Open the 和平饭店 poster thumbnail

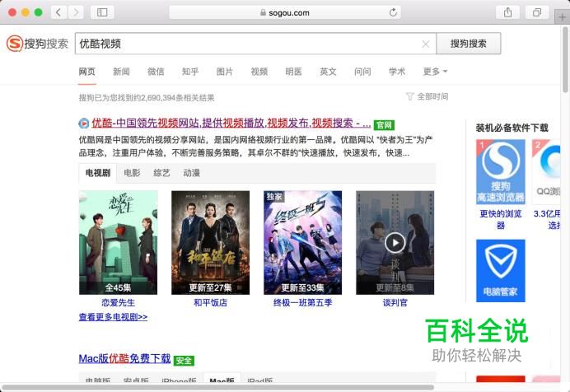click(x=211, y=242)
